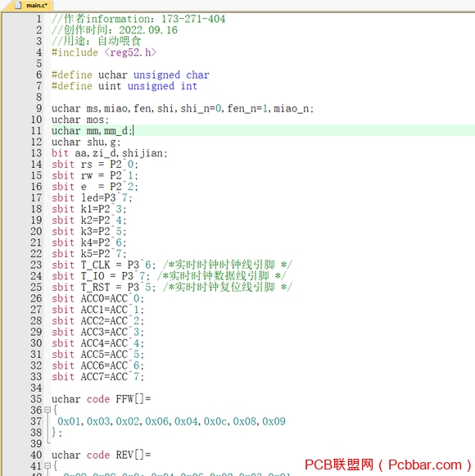Click 'sbit ACC4=ACC^4;' line
This screenshot has width=475, height=476.
97,343
